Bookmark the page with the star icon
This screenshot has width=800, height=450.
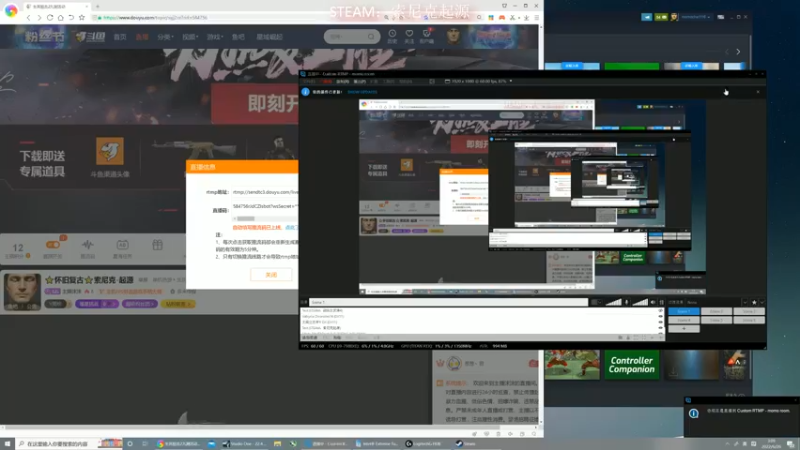tap(82, 17)
